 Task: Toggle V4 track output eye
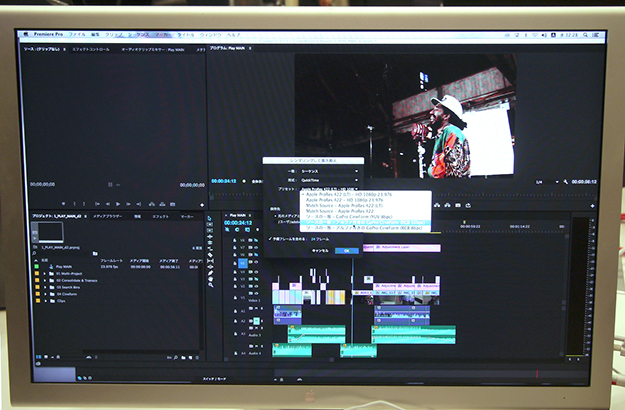256,272
